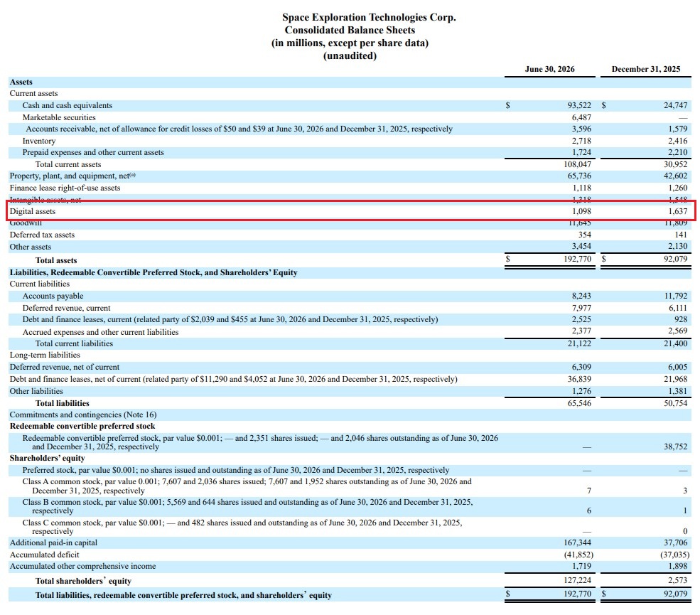Click 'Total shareholders' equity' label
The width and height of the screenshot is (700, 615).
(x=83, y=581)
